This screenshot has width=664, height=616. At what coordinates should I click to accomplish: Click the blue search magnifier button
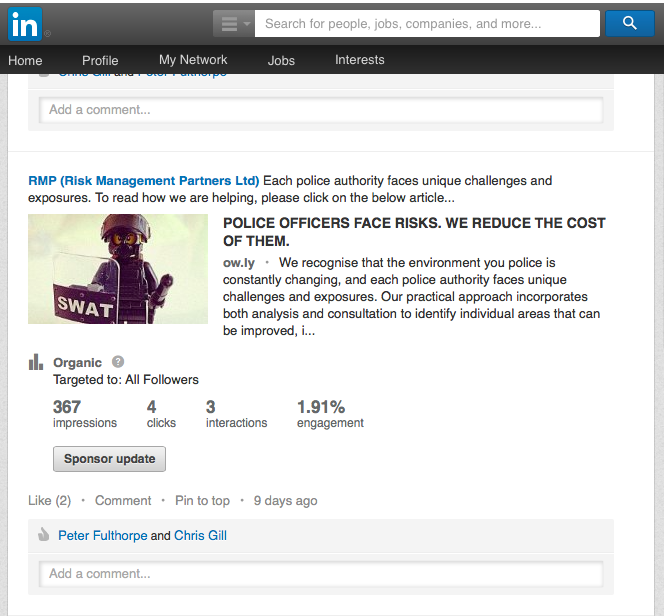(x=630, y=23)
